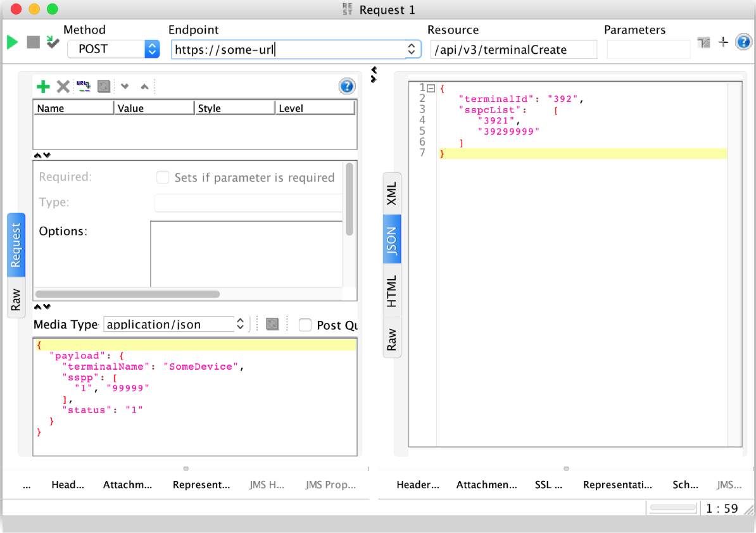
Task: Open the request Attachments tab at bottom
Action: pos(128,485)
